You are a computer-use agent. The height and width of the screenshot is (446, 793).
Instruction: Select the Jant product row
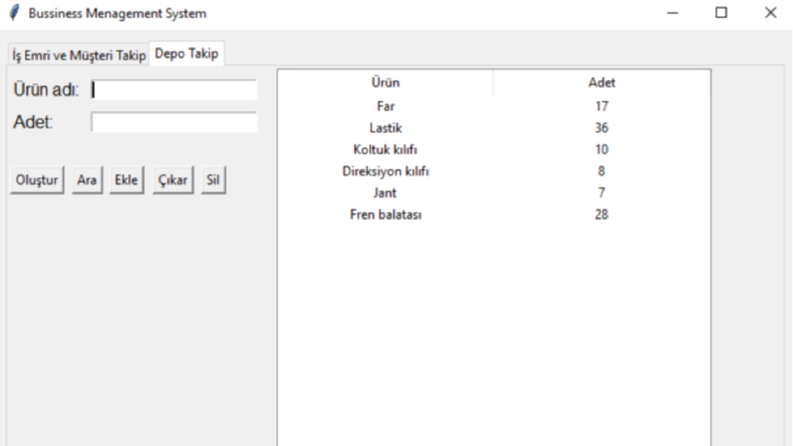[494, 193]
